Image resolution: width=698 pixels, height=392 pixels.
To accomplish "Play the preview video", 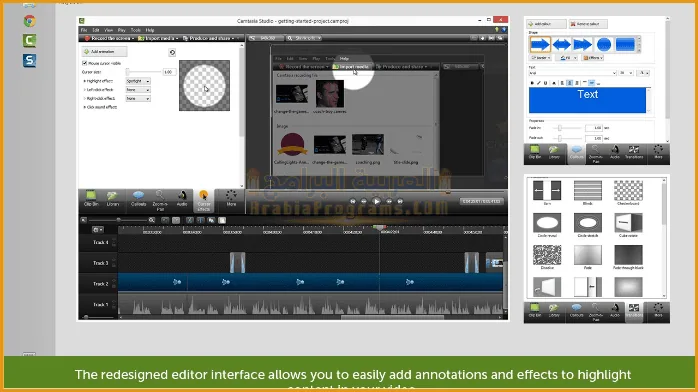I will pyautogui.click(x=376, y=202).
